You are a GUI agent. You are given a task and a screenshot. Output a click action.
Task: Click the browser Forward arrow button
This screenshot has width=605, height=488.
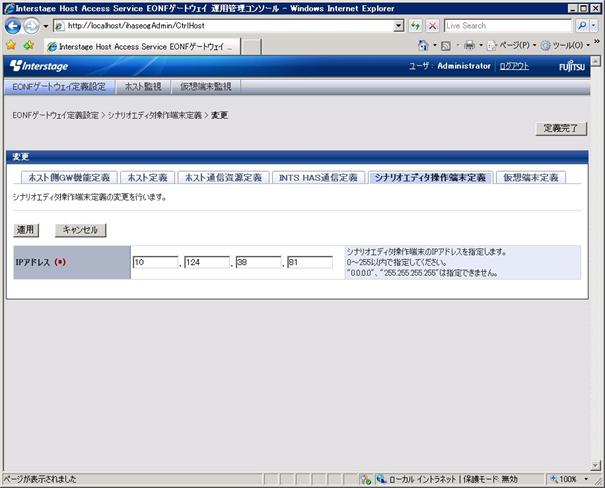[x=31, y=26]
